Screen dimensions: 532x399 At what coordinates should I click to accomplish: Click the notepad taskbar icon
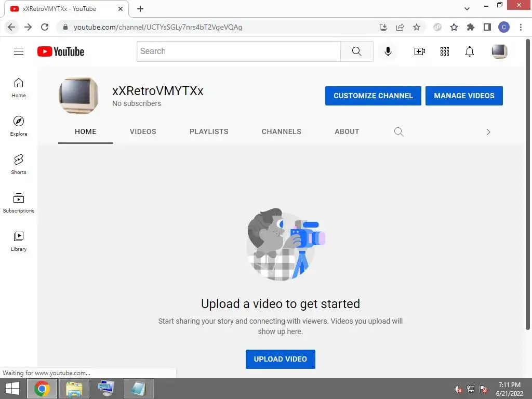click(x=138, y=389)
